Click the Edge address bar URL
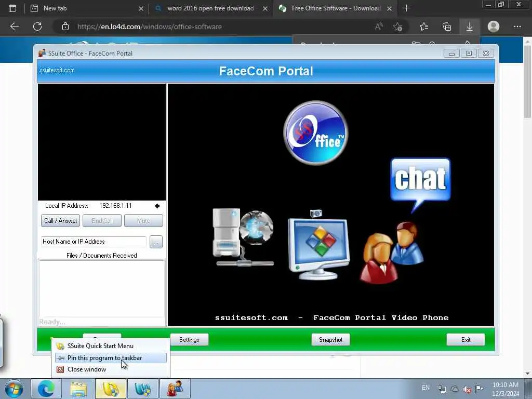This screenshot has height=399, width=532. point(150,26)
